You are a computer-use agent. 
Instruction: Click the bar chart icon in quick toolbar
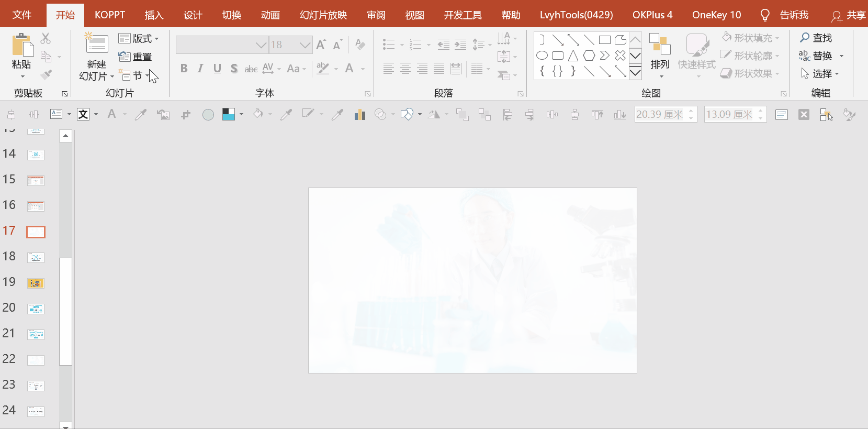click(359, 115)
